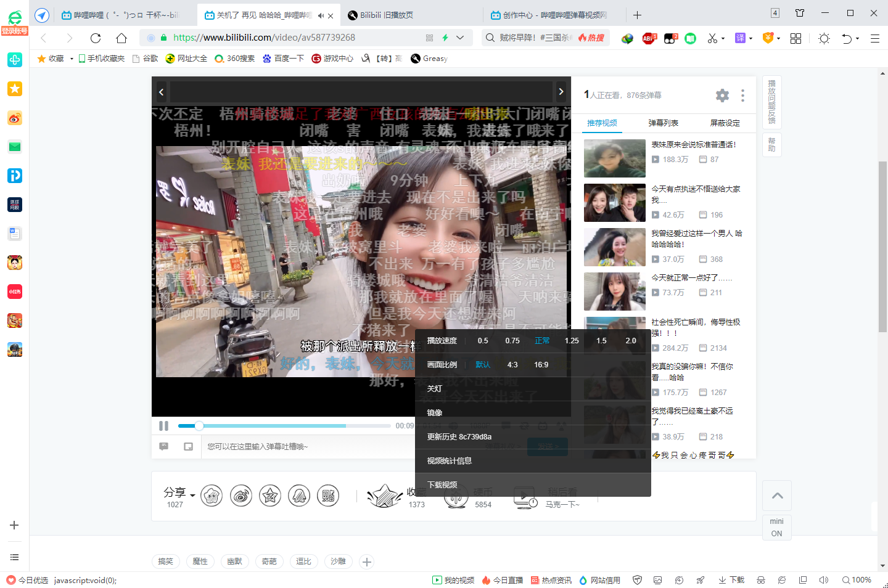Reload the page with the refresh icon
Screen dimensions: 888x588
(x=96, y=38)
